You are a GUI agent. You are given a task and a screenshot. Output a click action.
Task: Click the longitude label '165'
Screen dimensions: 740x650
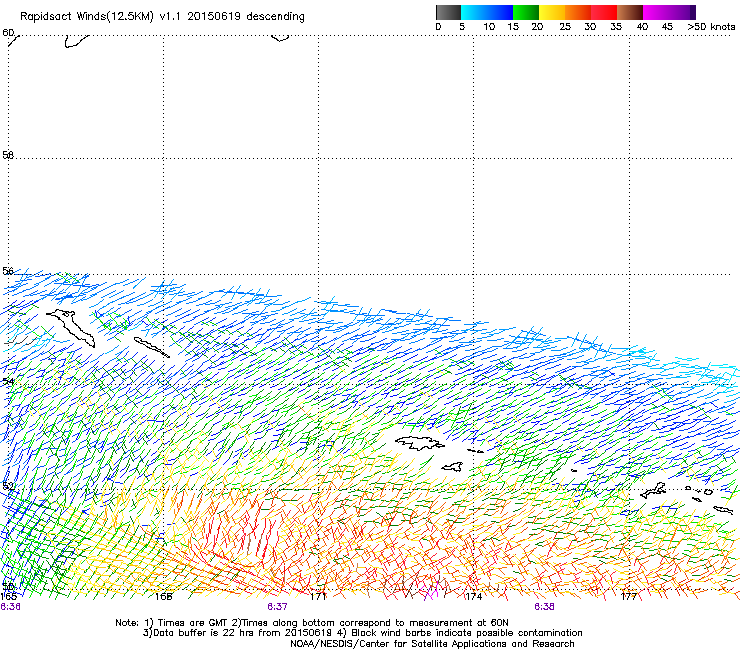pos(8,596)
